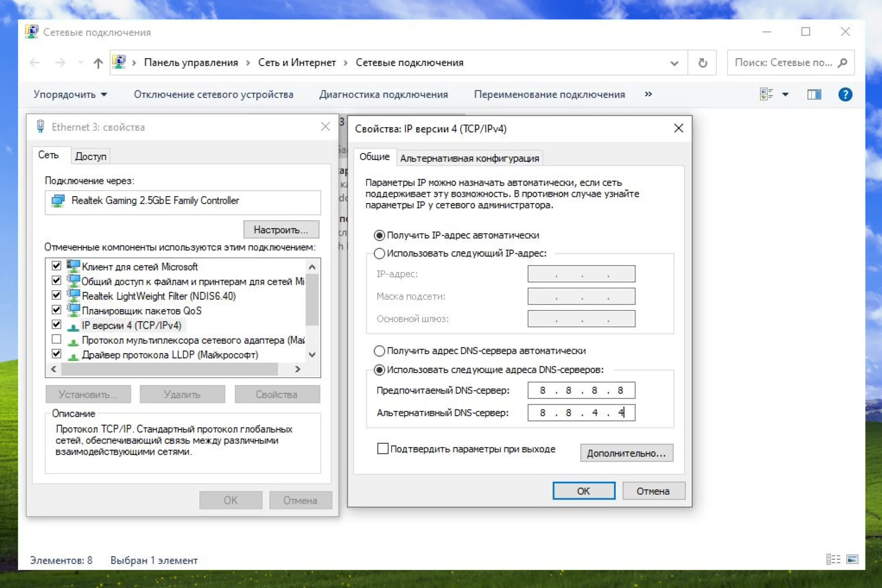The image size is (882, 588).
Task: Click the Up folder arrow icon
Action: (98, 63)
